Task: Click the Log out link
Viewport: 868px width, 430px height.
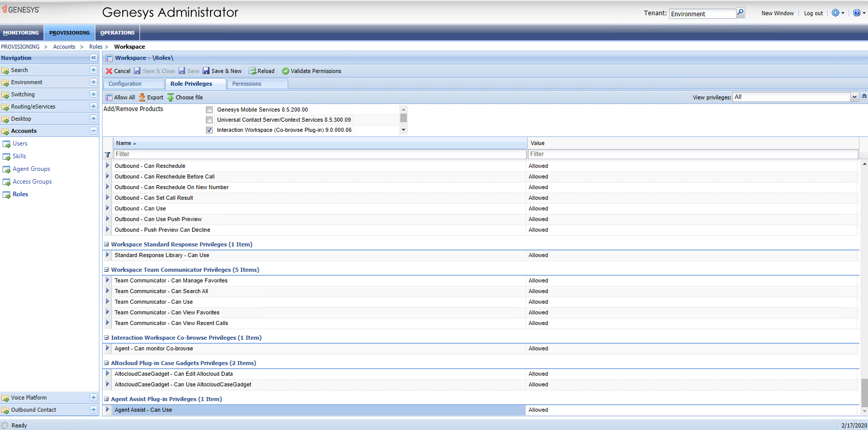Action: [813, 13]
